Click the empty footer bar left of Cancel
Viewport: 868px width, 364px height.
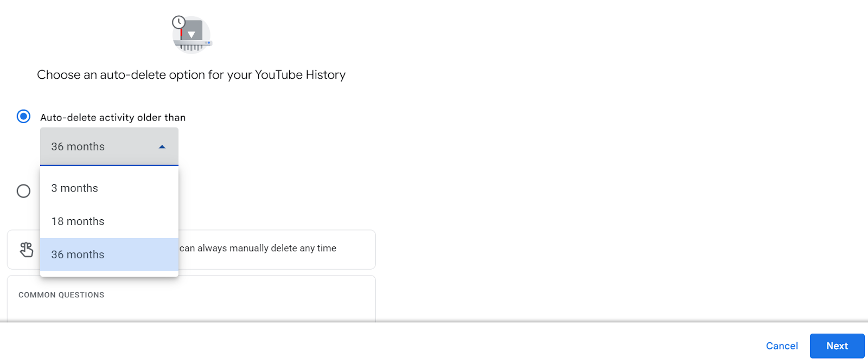click(x=380, y=345)
